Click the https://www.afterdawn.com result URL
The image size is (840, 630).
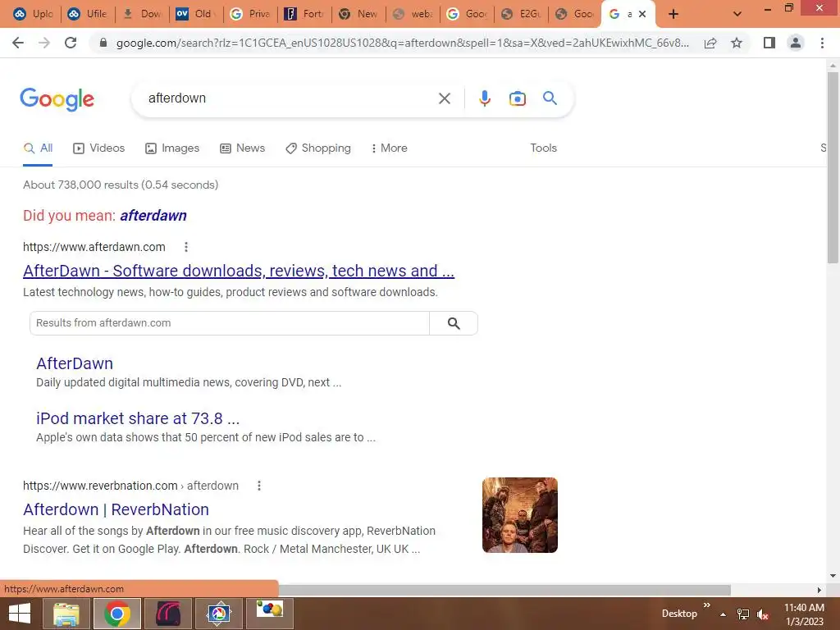point(94,247)
